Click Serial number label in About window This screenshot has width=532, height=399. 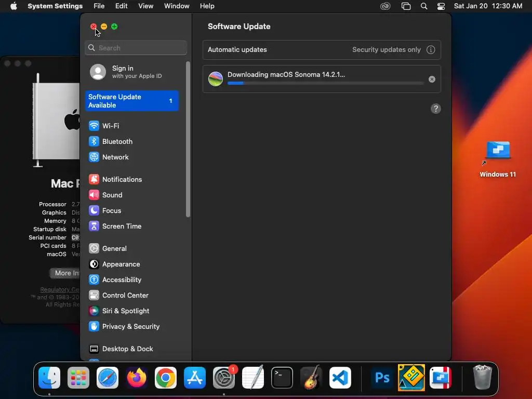click(x=47, y=237)
